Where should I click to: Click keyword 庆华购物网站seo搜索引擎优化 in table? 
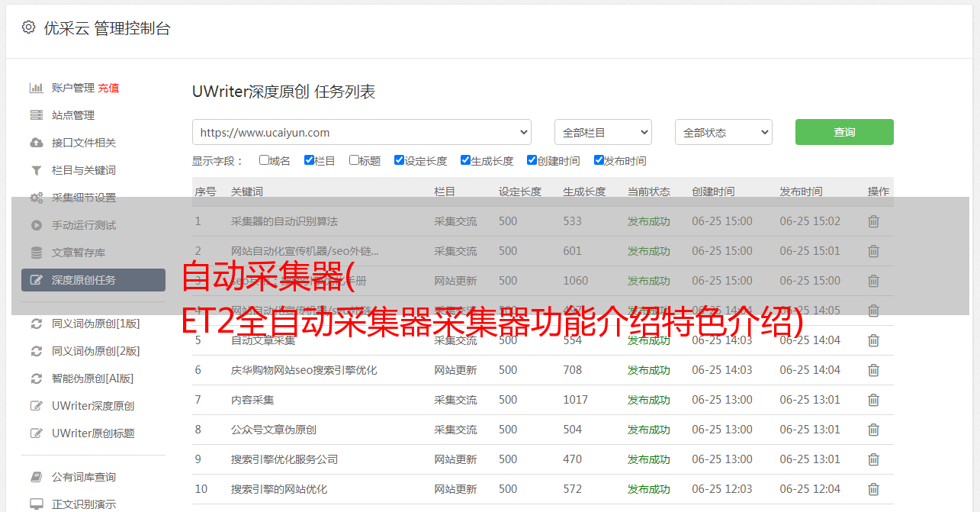click(x=304, y=370)
